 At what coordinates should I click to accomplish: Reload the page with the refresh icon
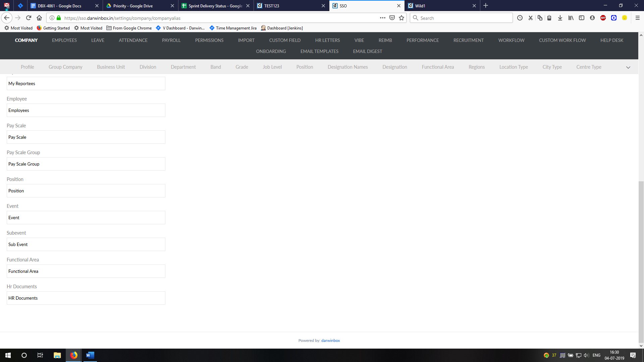click(29, 18)
